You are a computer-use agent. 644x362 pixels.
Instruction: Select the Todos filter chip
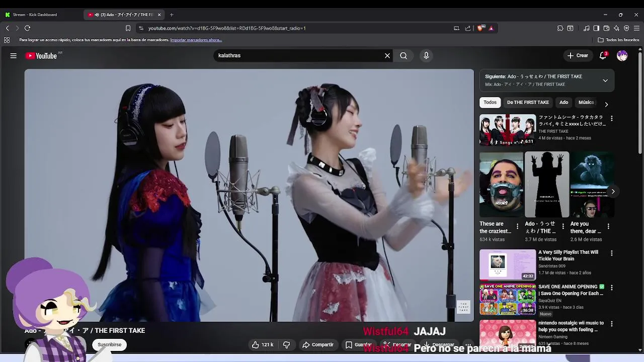(x=490, y=103)
